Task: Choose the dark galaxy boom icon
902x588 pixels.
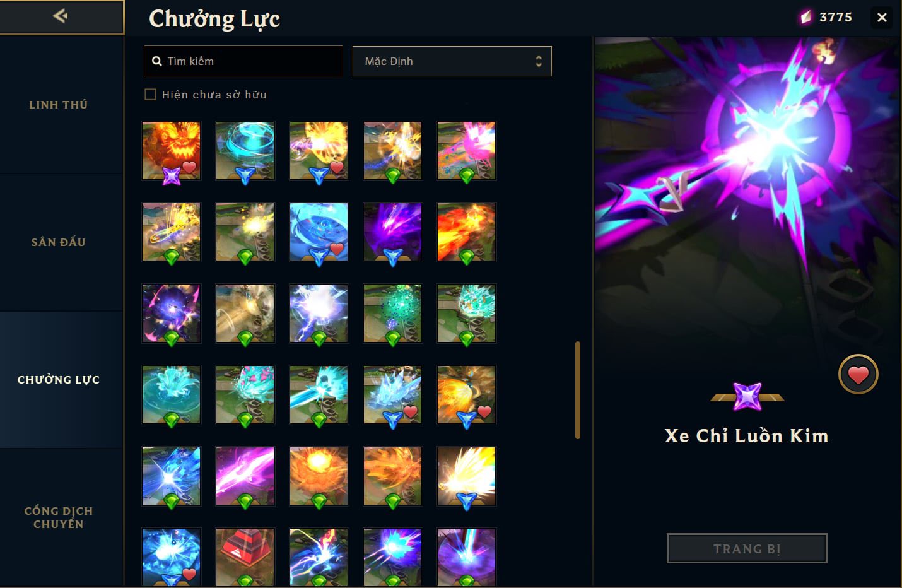Action: coord(172,314)
